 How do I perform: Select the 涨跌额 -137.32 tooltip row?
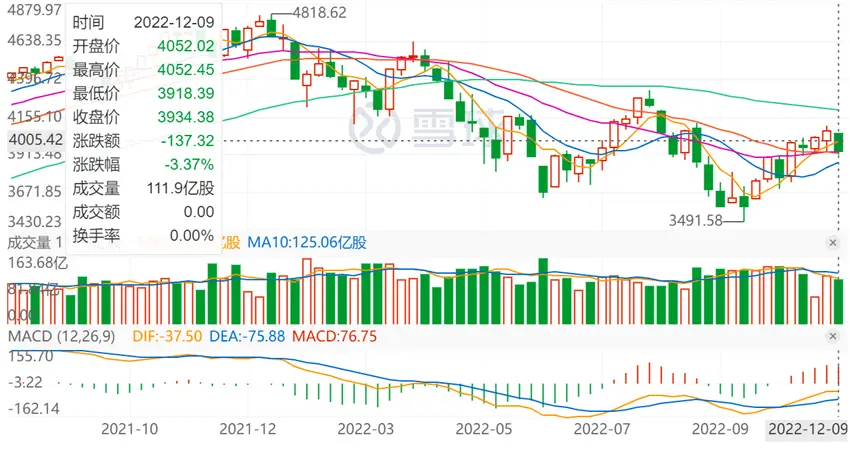144,140
